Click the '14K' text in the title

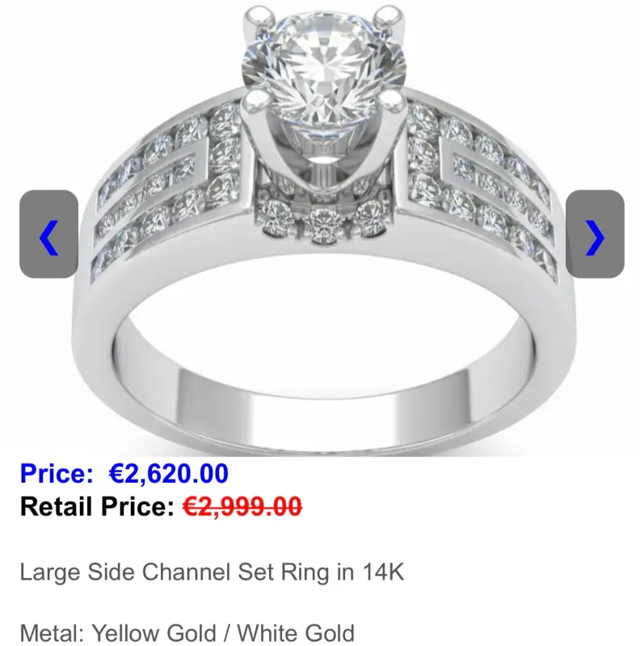tap(384, 573)
